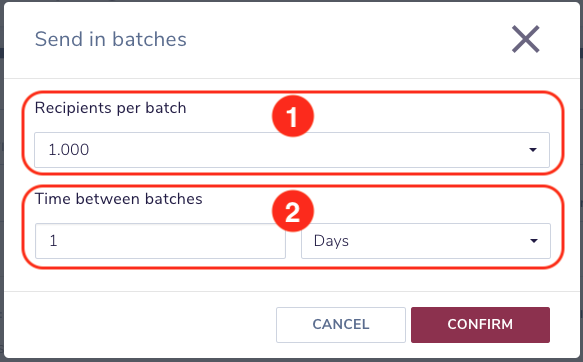Click the Days text in the unit selector
Image resolution: width=583 pixels, height=362 pixels.
pyautogui.click(x=331, y=241)
